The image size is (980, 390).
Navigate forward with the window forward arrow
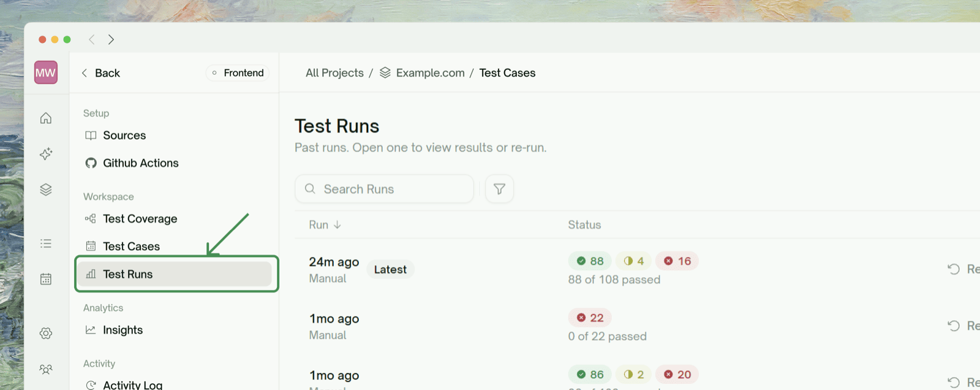click(111, 39)
